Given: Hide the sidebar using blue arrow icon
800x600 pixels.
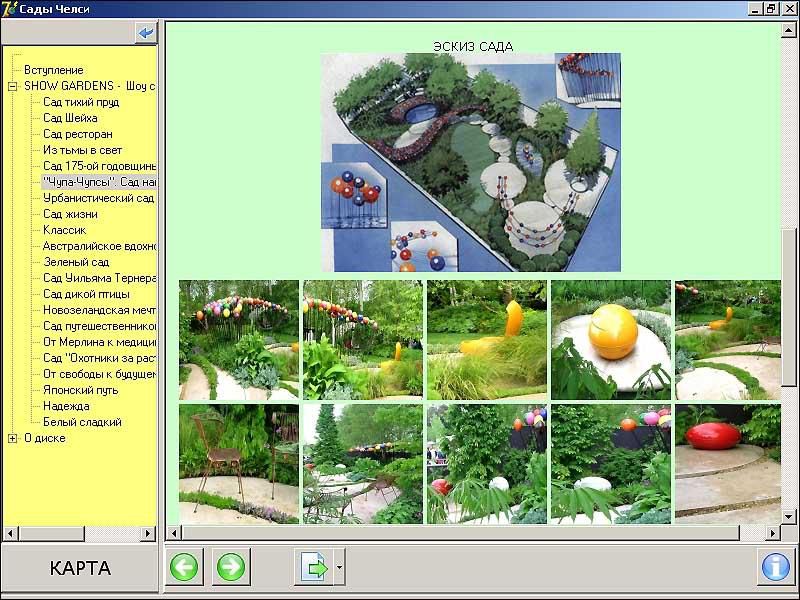Looking at the screenshot, I should pyautogui.click(x=147, y=33).
